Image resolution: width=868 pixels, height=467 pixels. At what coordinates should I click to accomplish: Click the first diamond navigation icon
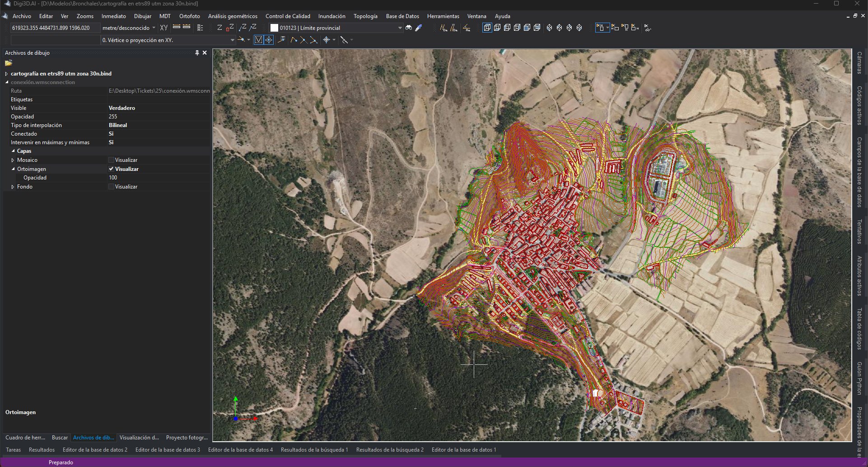(550, 28)
